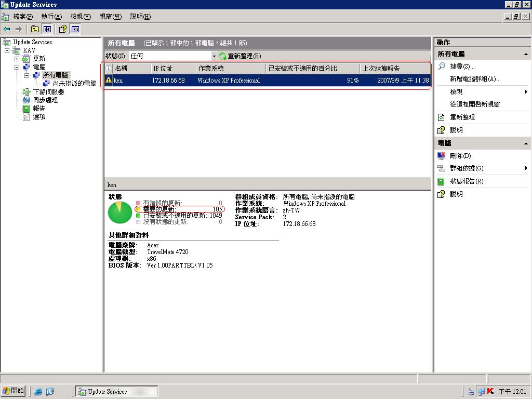
Task: Click the 說明 icon under 電腦 section
Action: click(x=441, y=194)
